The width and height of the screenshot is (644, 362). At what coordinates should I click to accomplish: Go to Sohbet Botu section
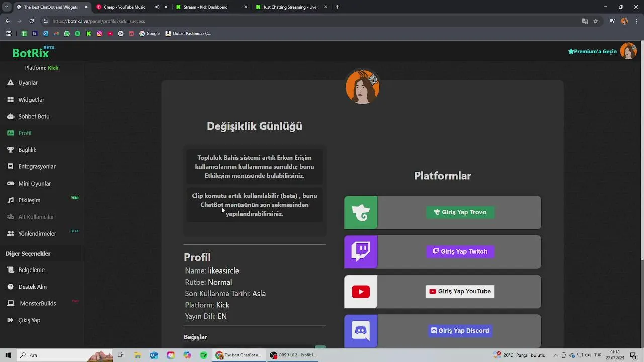pos(34,116)
